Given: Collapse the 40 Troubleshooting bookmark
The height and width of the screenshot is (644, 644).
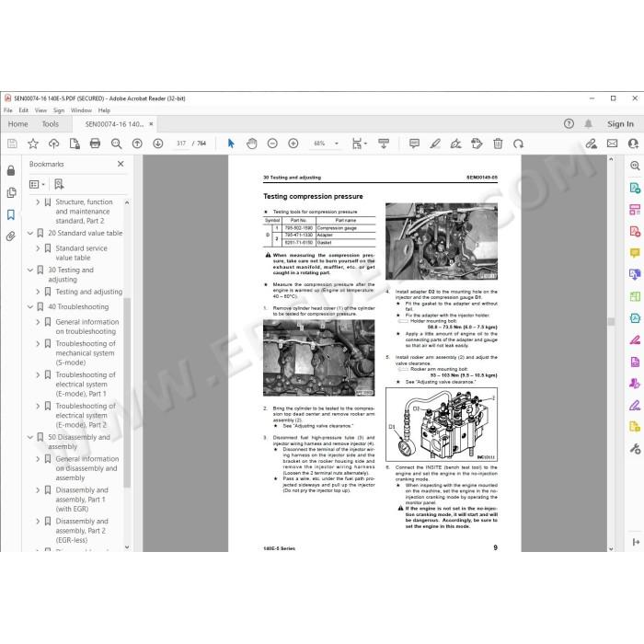Looking at the screenshot, I should coord(30,306).
